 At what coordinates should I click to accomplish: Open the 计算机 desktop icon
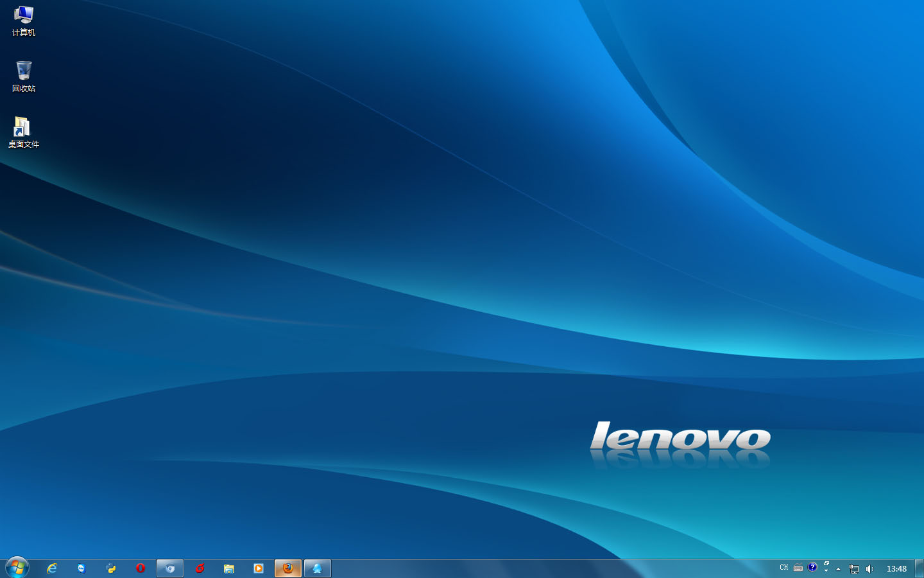[24, 21]
